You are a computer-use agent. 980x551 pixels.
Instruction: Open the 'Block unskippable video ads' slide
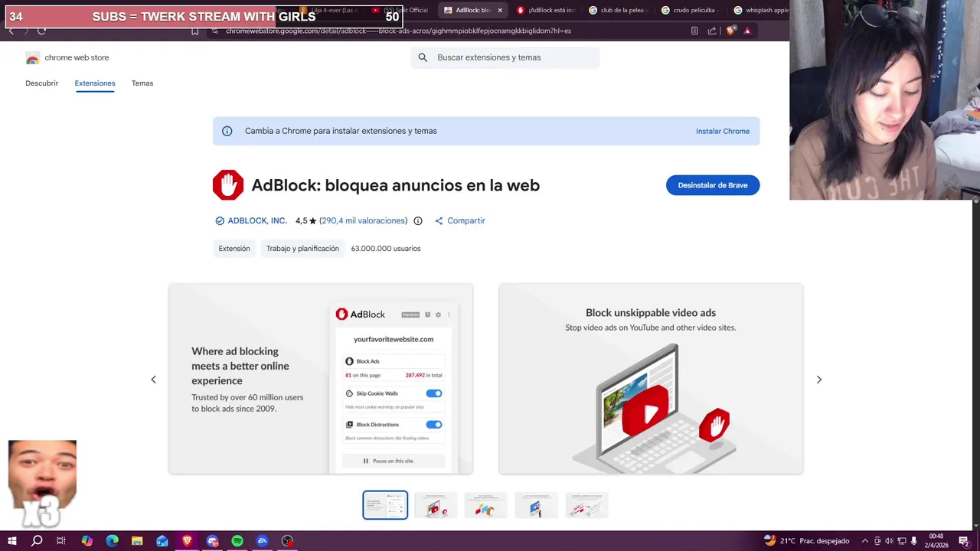coord(651,379)
